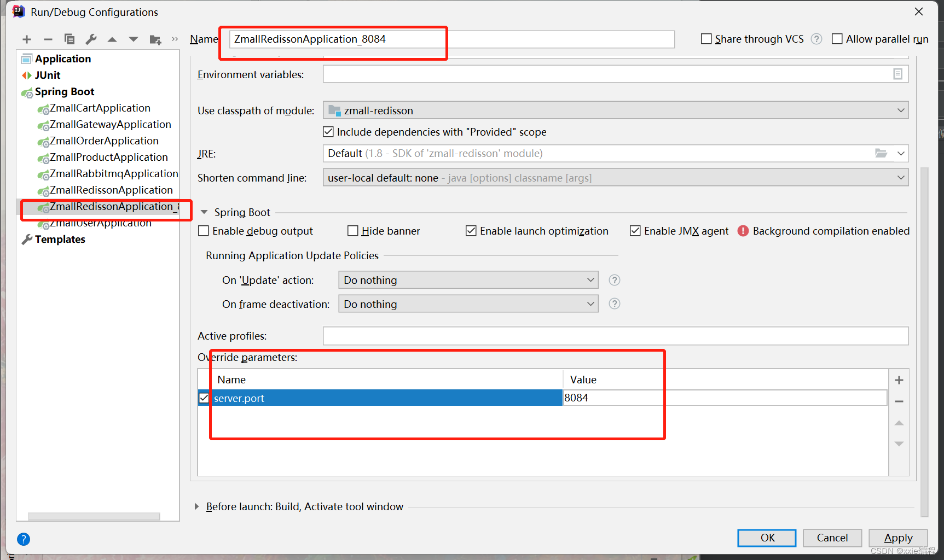944x560 pixels.
Task: Add a new configuration with the plus icon
Action: (27, 39)
